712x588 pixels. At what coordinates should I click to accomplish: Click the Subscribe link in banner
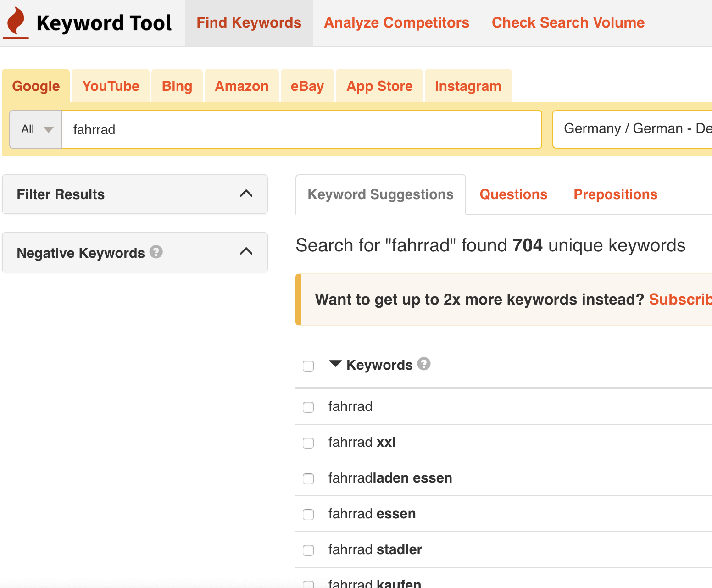tap(680, 299)
